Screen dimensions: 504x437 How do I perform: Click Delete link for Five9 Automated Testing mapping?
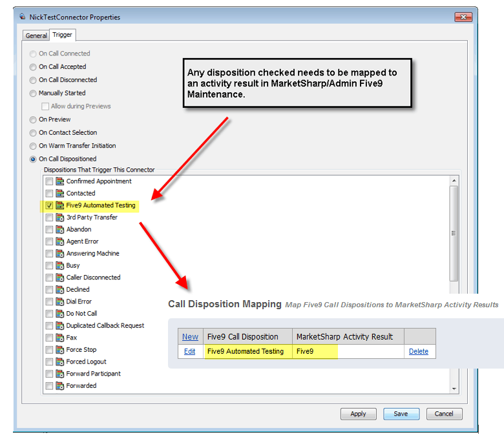(419, 351)
